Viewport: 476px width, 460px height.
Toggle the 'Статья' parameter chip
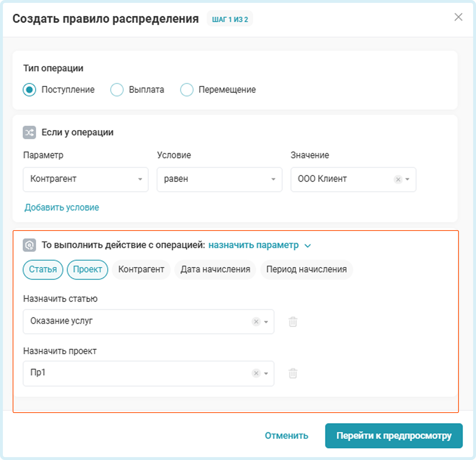click(x=43, y=269)
